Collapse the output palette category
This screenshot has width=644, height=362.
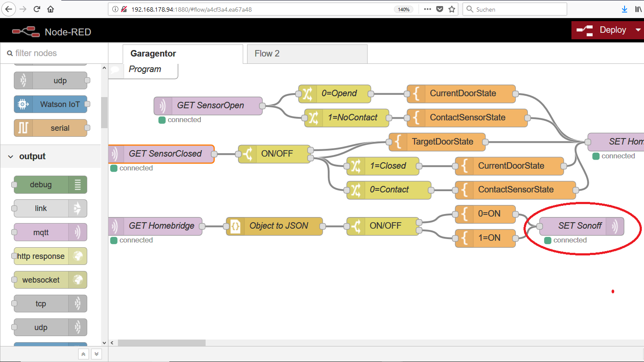11,157
